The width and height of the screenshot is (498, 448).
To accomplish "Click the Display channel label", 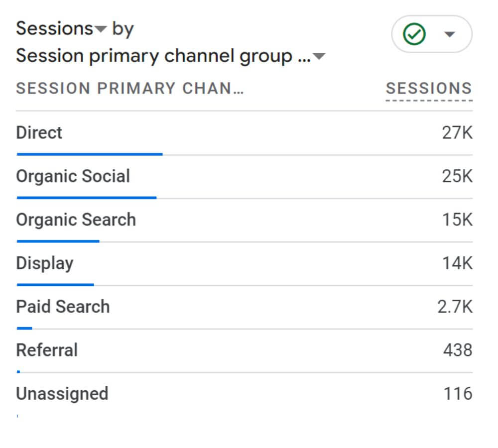I will coord(45,263).
